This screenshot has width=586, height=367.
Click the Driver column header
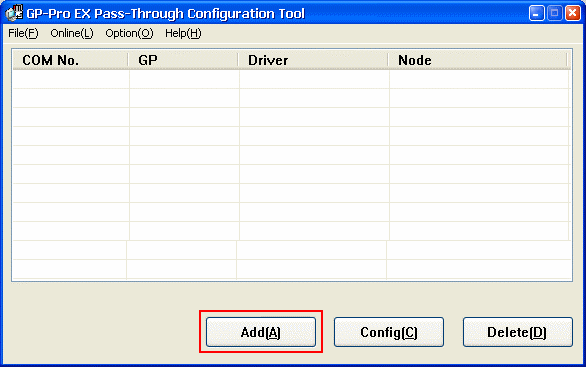click(313, 60)
